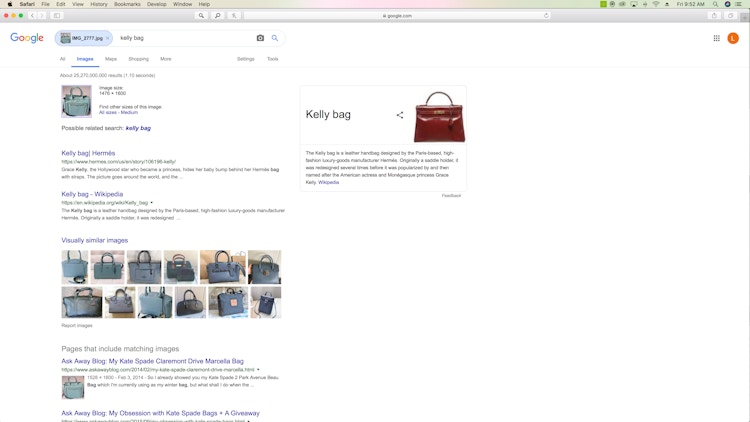Go back in Safari
Viewport: 750px width, 422px height.
pos(33,15)
